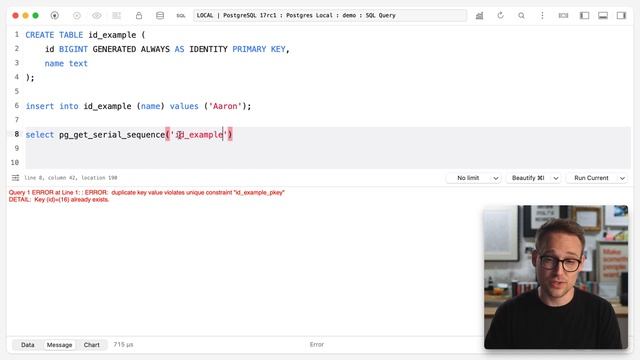Click the presenter webcam video thumbnail
The height and width of the screenshot is (360, 640).
coord(556,277)
